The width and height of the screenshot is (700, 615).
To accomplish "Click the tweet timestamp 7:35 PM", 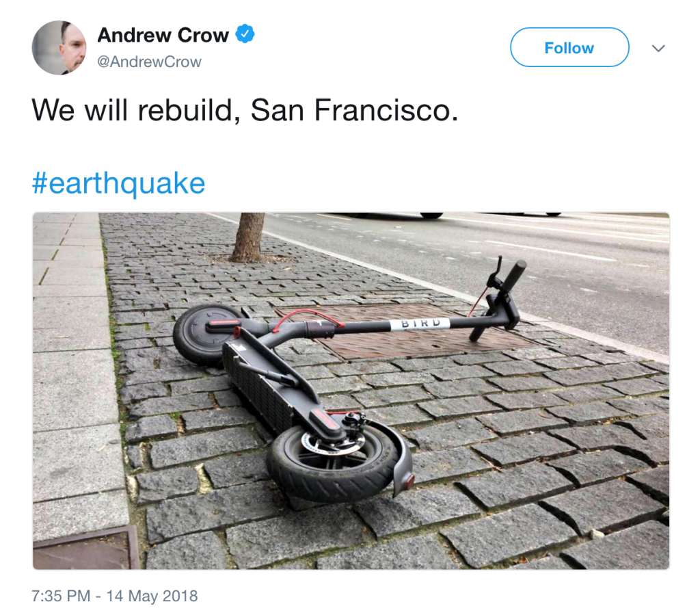I will (x=61, y=596).
